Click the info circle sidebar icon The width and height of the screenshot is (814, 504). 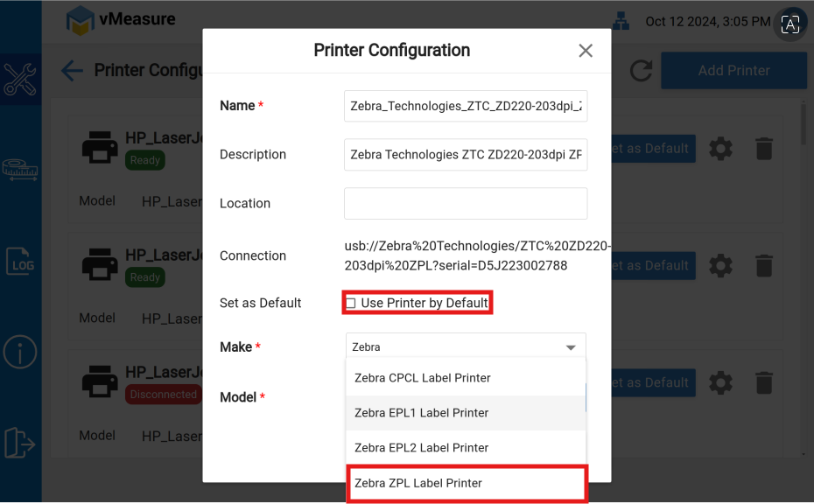[20, 352]
